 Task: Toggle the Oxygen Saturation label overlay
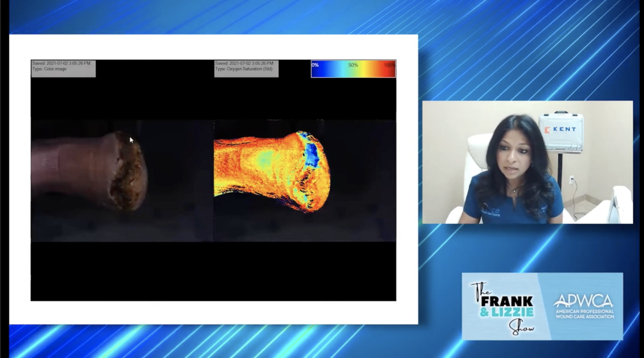tap(246, 68)
